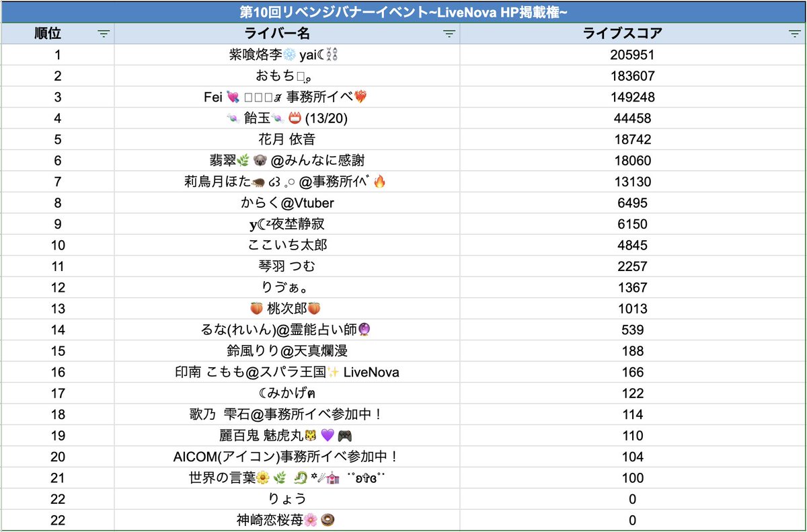
Task: Select score cell 188
Action: click(633, 352)
